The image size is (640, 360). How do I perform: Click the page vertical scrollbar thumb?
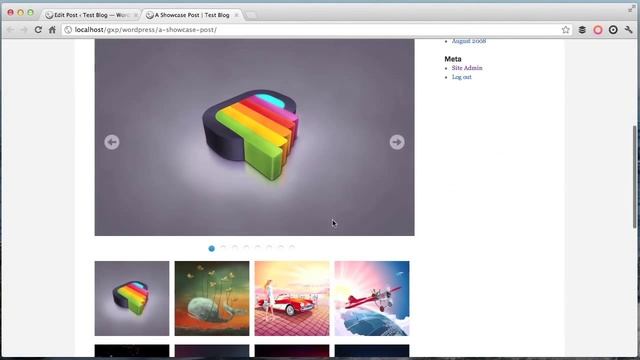coord(635,176)
